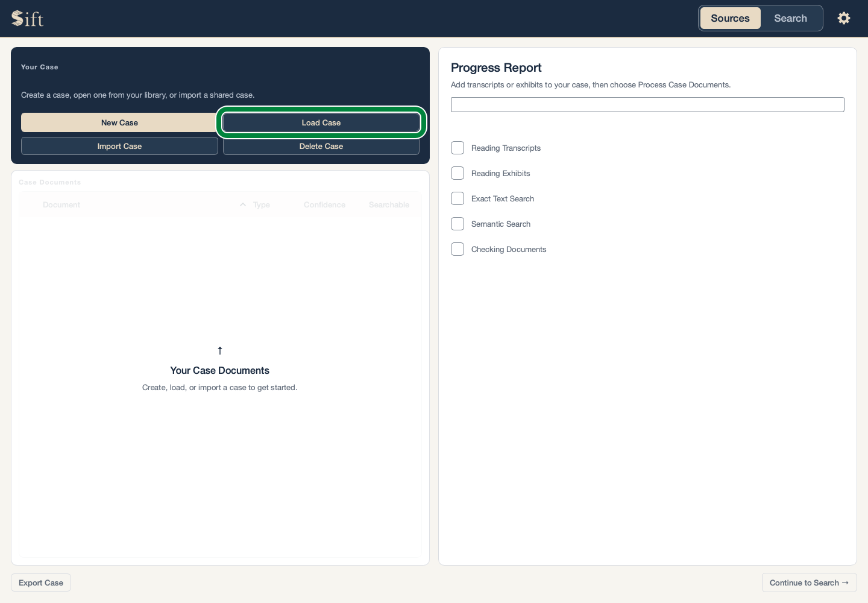Screen dimensions: 868x603
Task: Click the Document column header
Action: (61, 205)
